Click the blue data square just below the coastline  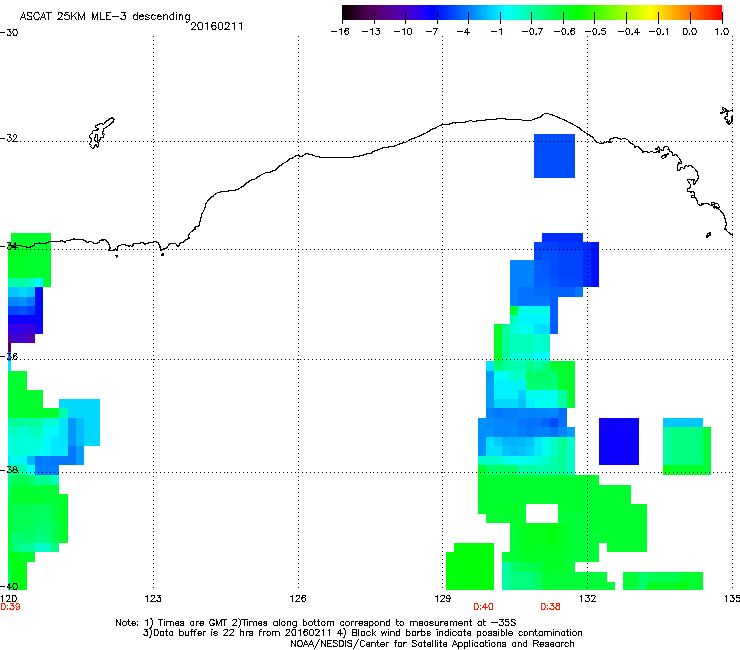[x=554, y=156]
